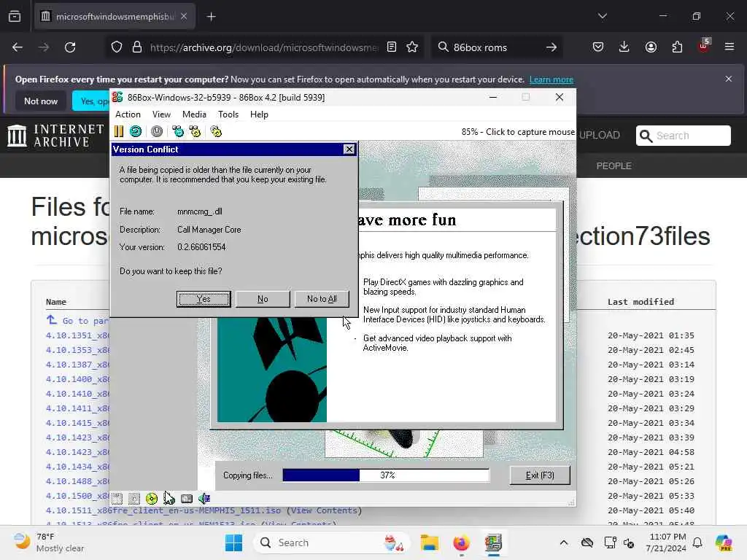The image size is (747, 560).
Task: Show hidden system tray icons
Action: (x=564, y=542)
